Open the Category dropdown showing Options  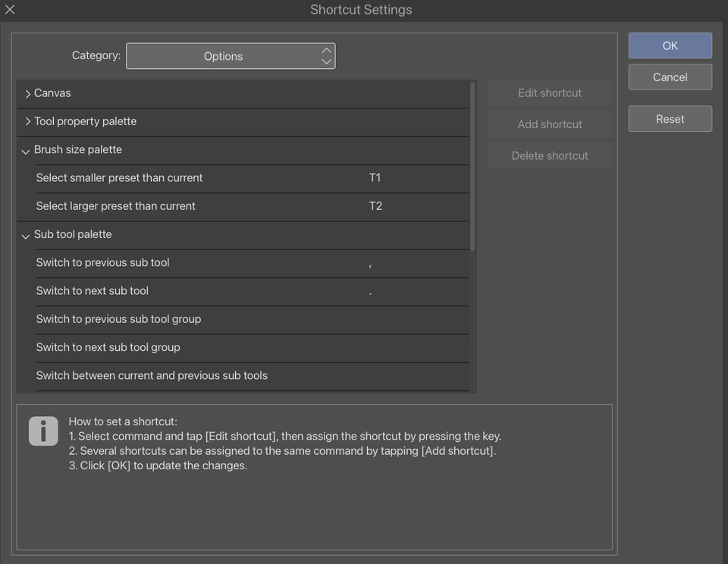click(231, 56)
